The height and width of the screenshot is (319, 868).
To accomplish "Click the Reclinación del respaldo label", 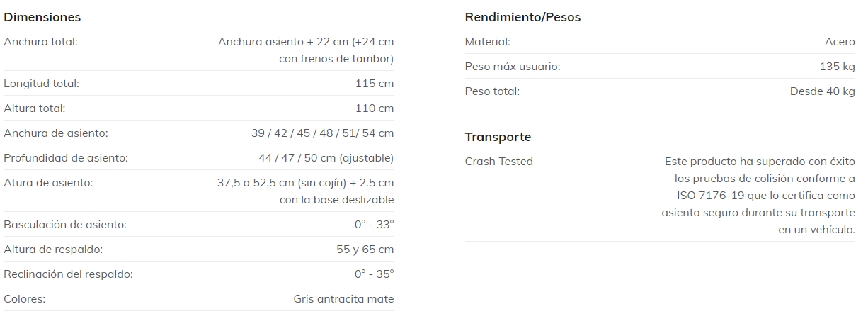I will 68,274.
